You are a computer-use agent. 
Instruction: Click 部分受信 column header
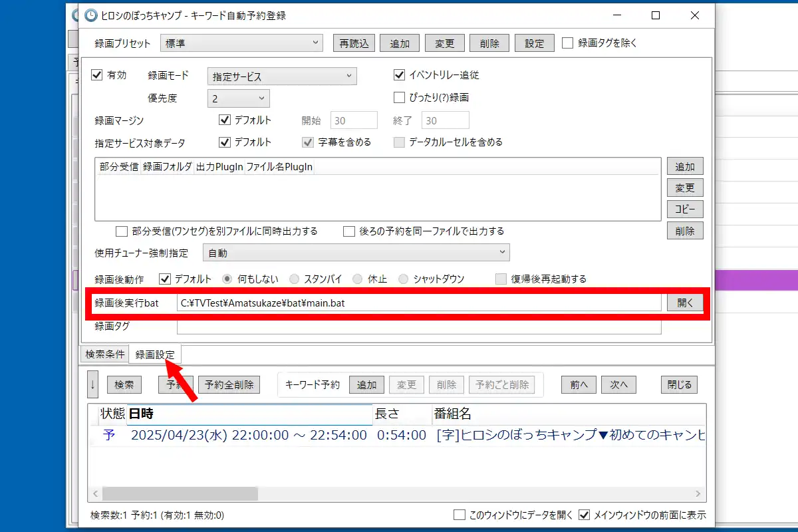(119, 167)
